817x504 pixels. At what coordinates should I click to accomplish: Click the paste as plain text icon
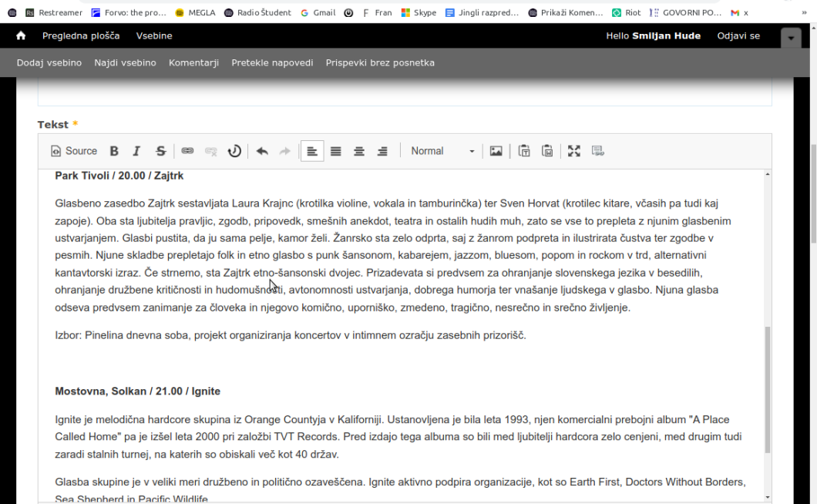(x=524, y=151)
